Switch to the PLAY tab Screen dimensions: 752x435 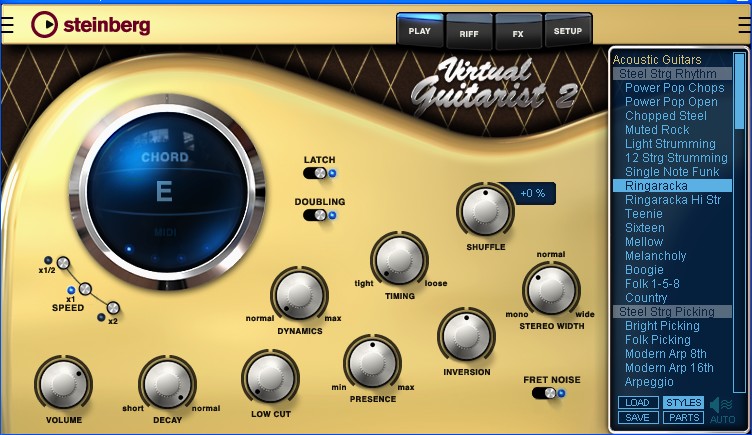pos(420,31)
